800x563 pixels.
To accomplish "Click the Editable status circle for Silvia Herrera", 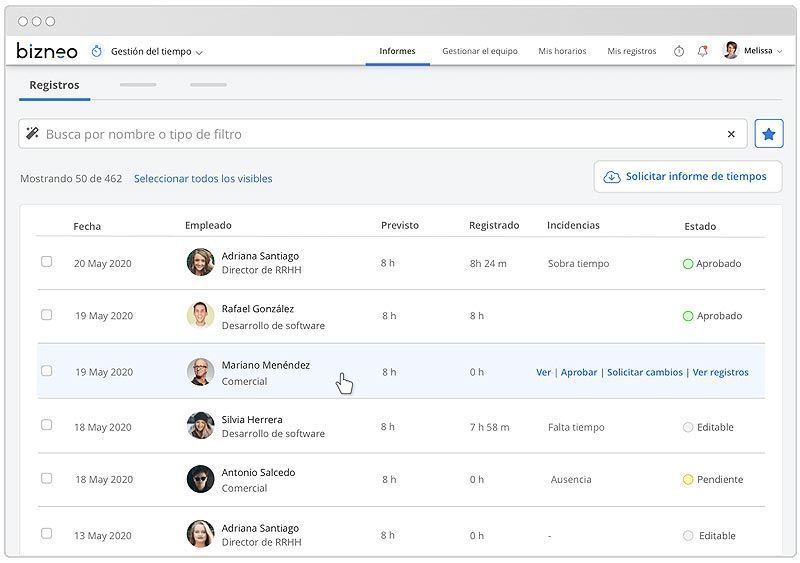I will 688,427.
